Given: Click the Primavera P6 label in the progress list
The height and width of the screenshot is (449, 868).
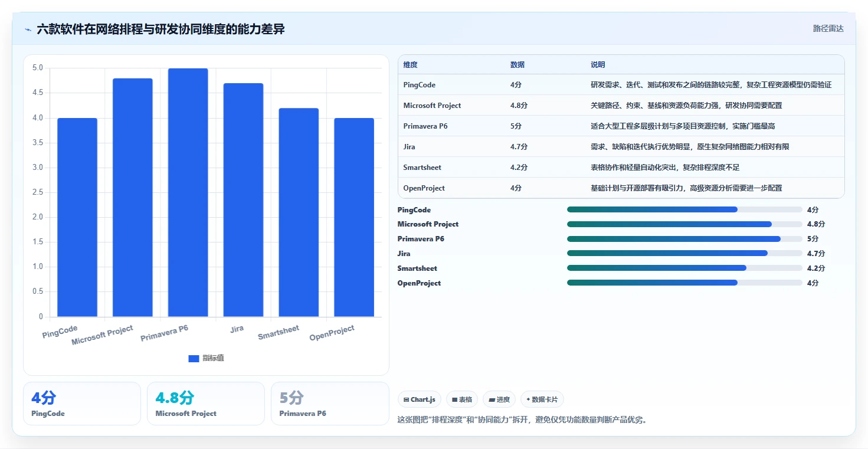Looking at the screenshot, I should (421, 239).
